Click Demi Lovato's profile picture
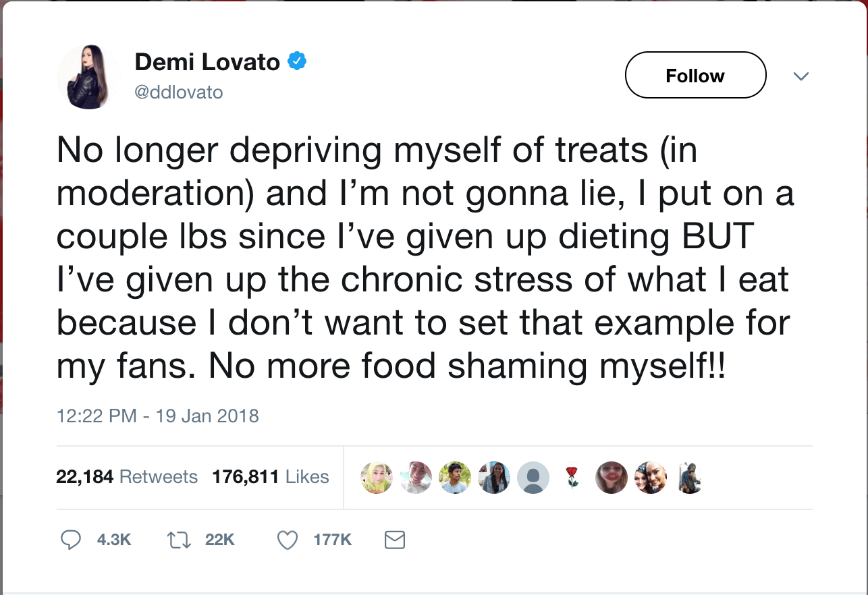Screen dimensions: 868x595 88,78
